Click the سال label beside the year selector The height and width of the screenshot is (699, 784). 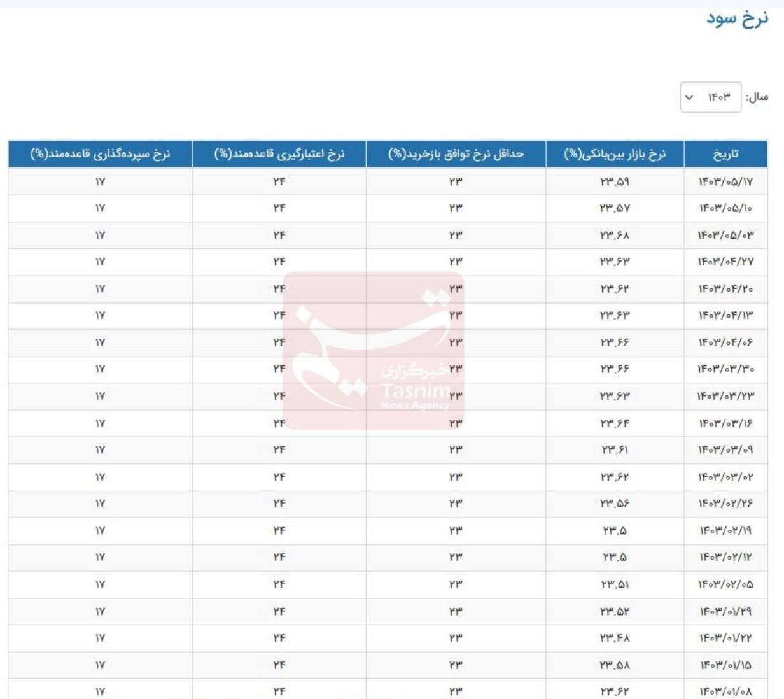757,97
